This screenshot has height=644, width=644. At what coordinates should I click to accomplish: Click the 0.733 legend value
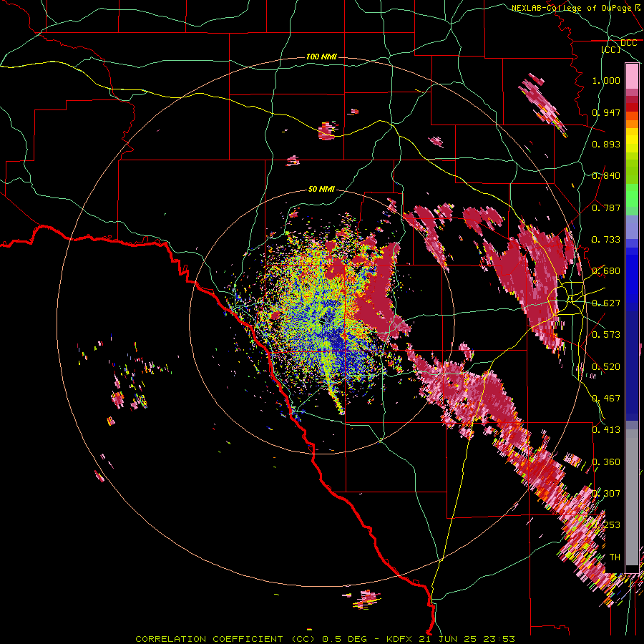pos(606,240)
